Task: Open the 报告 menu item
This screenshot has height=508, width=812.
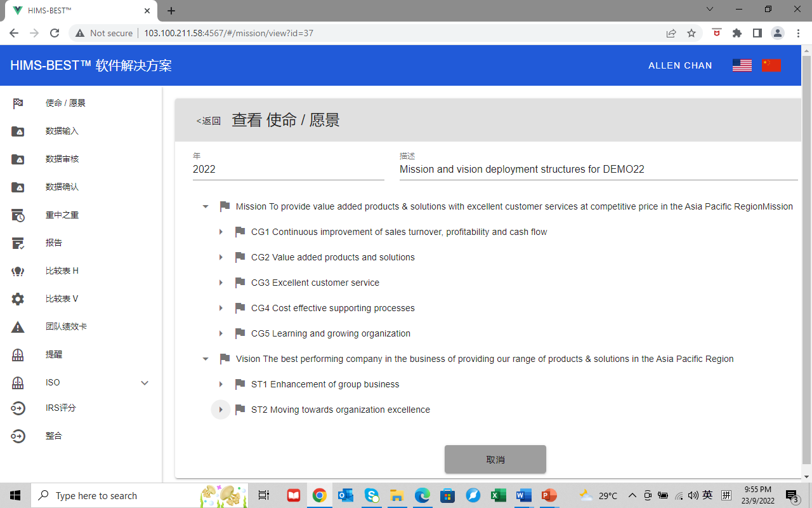Action: pos(54,243)
